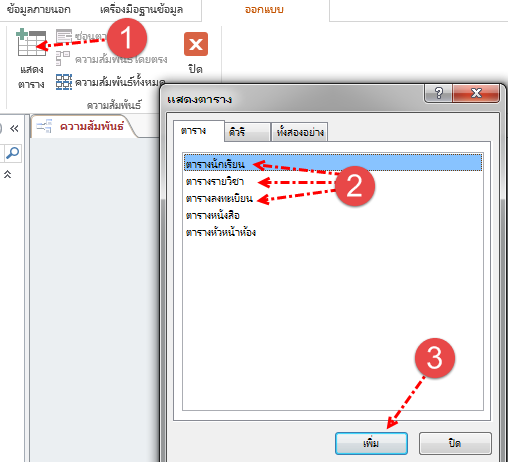Open the เครื่องมือฐานข้อมูล ribbon tab
This screenshot has height=462, width=508.
coord(141,10)
